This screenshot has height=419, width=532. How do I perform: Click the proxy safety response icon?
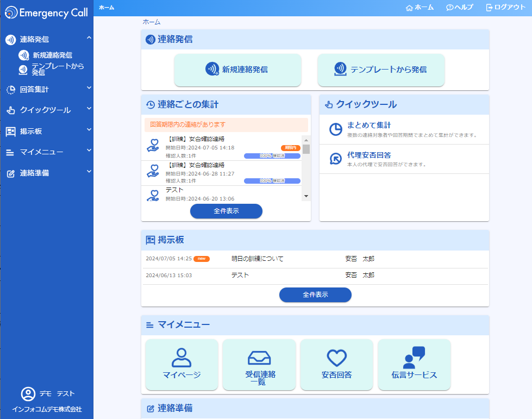[336, 159]
